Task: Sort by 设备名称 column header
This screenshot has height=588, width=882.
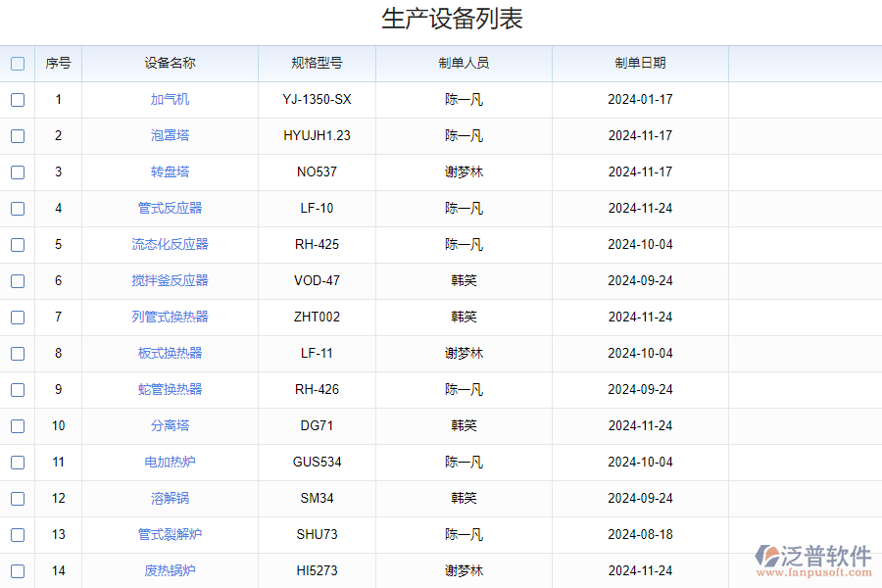Action: (x=170, y=64)
